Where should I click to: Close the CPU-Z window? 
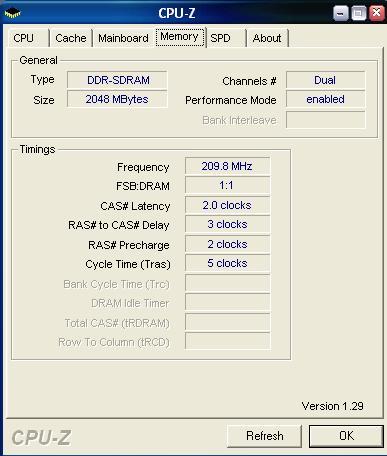[377, 14]
